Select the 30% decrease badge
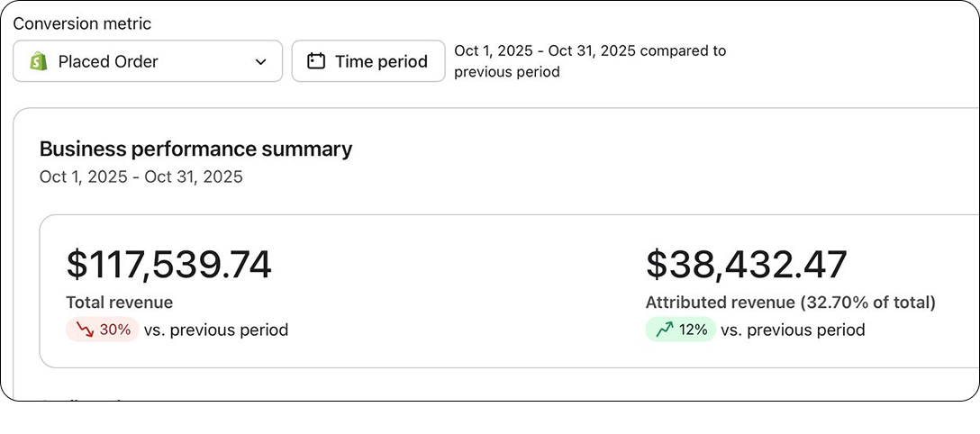This screenshot has height=434, width=980. pos(103,330)
